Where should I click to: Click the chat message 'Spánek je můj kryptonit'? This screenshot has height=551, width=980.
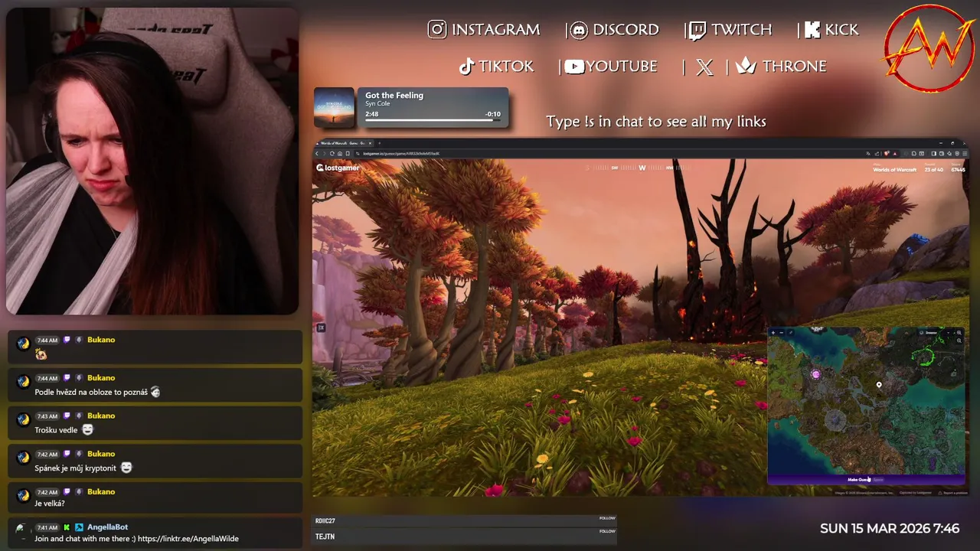tap(75, 468)
